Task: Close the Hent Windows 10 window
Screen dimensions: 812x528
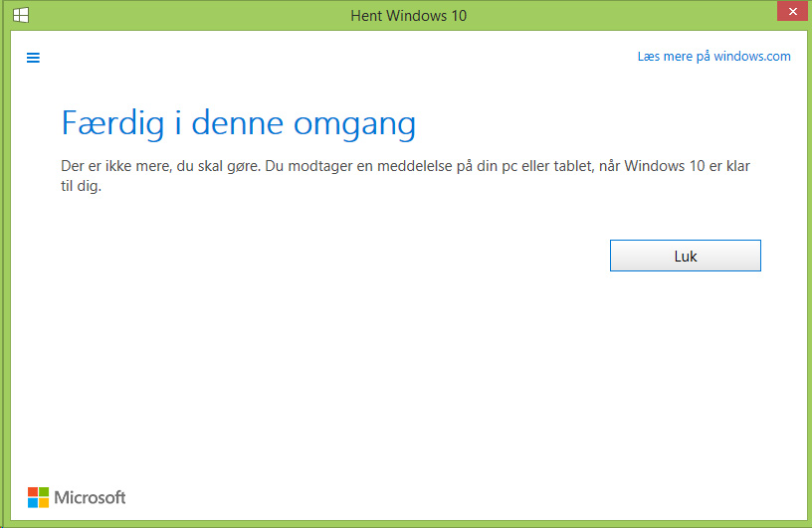Action: 792,11
